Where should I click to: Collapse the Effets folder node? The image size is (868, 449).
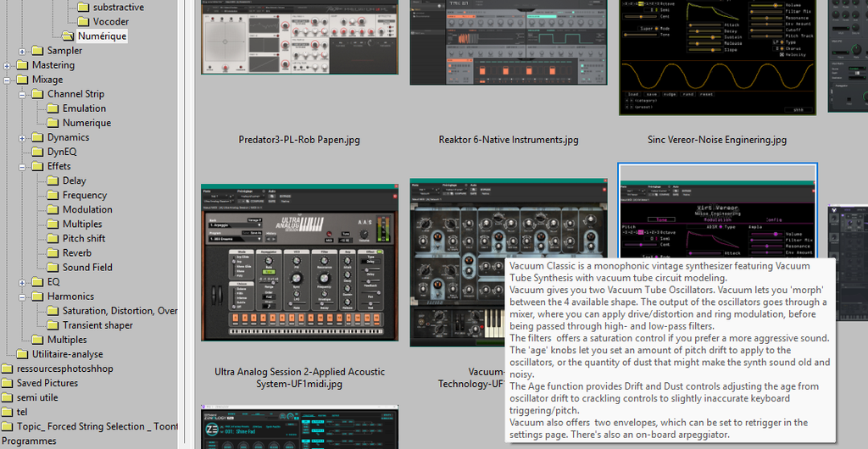pos(23,166)
